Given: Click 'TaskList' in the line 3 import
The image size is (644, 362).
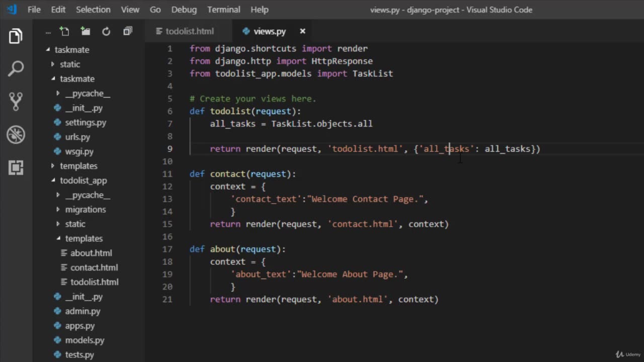Looking at the screenshot, I should pos(373,73).
